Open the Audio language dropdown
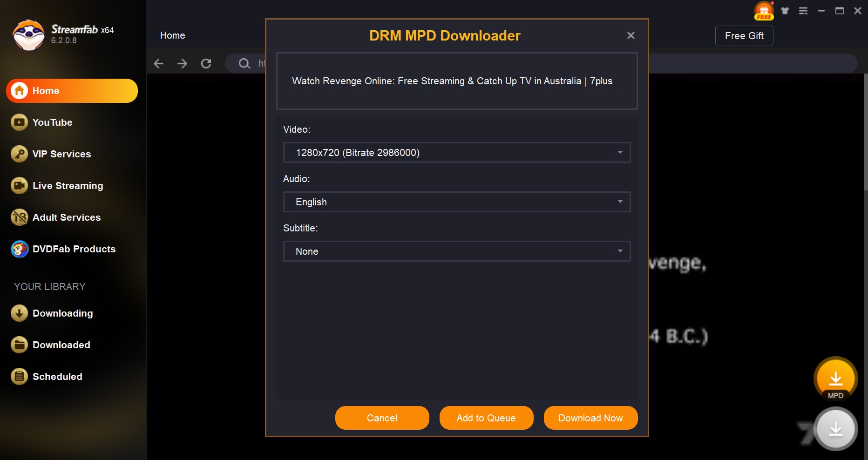The height and width of the screenshot is (460, 868). (x=457, y=202)
